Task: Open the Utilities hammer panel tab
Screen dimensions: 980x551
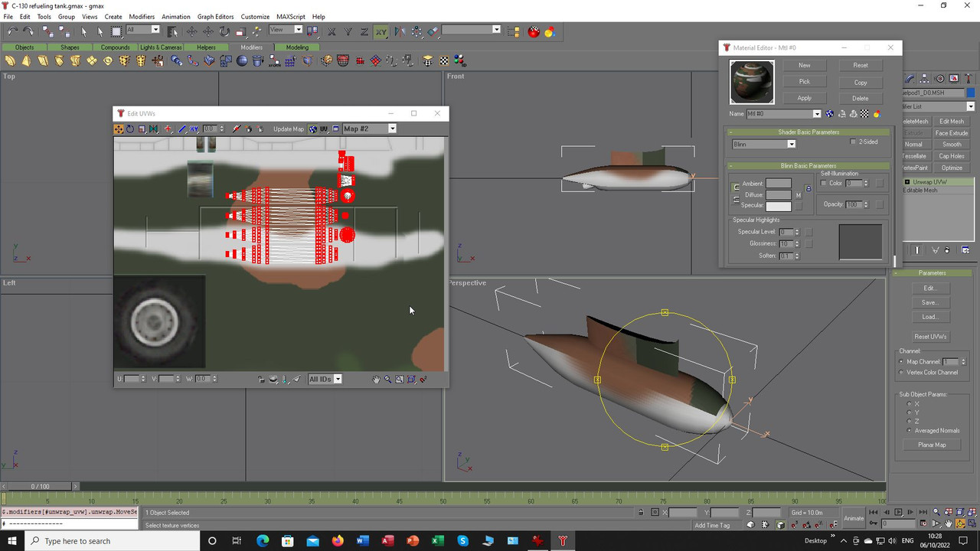Action: [968, 79]
